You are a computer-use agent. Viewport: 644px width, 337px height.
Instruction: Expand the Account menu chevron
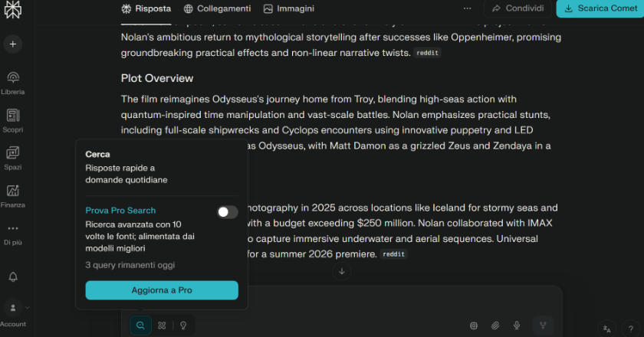[x=28, y=308]
